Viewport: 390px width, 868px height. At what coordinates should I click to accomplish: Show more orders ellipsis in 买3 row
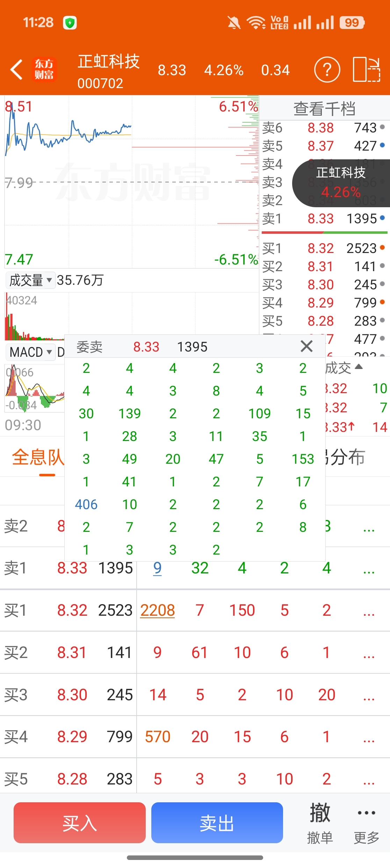pyautogui.click(x=369, y=698)
